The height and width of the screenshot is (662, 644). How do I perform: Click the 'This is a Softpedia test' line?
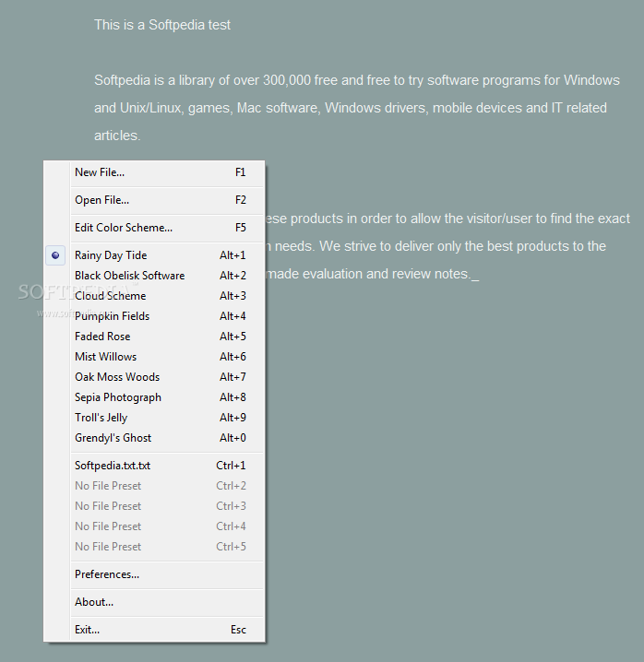tap(162, 25)
